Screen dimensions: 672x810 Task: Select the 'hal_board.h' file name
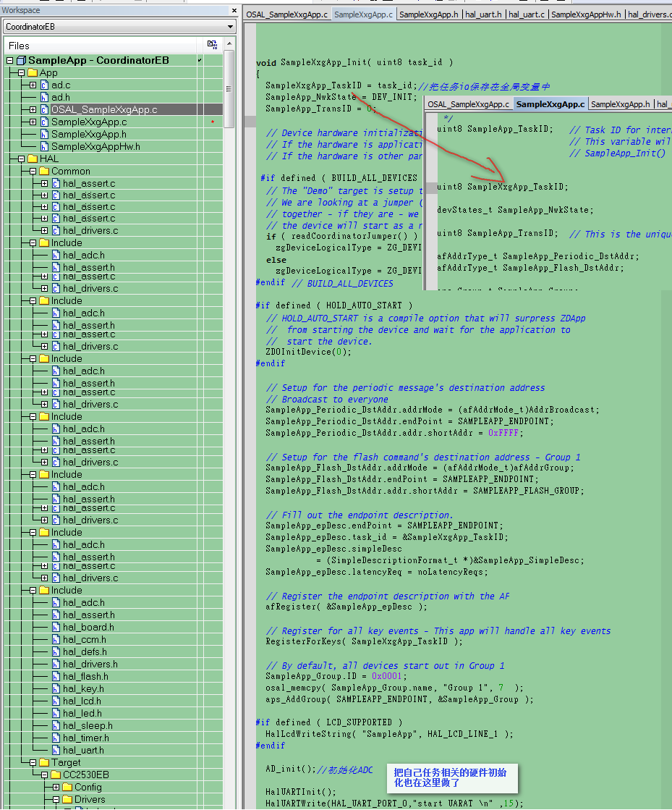88,627
